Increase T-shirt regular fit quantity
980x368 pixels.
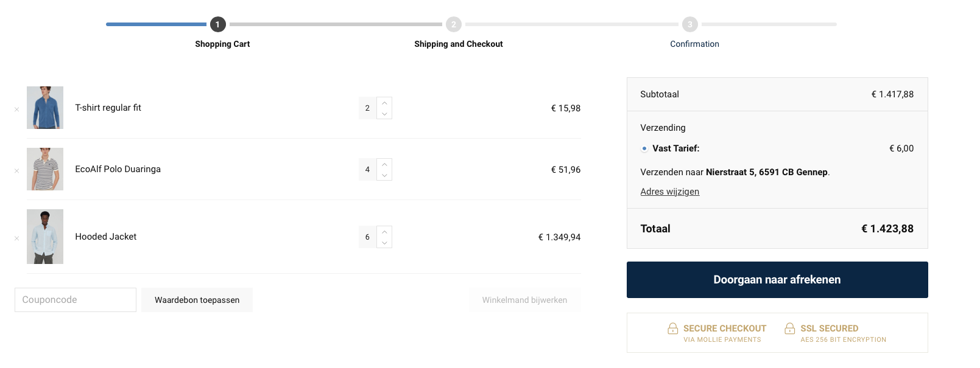(x=384, y=103)
